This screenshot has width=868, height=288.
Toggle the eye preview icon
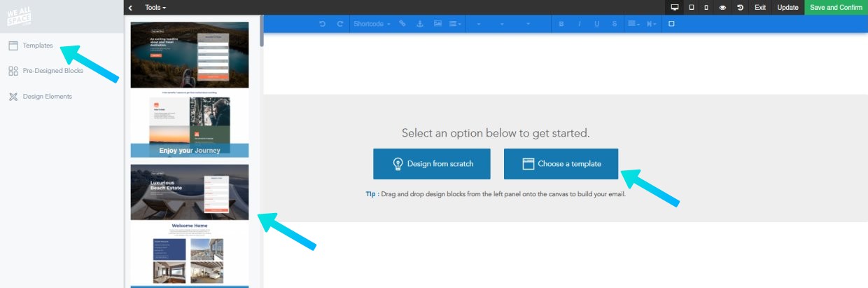723,7
